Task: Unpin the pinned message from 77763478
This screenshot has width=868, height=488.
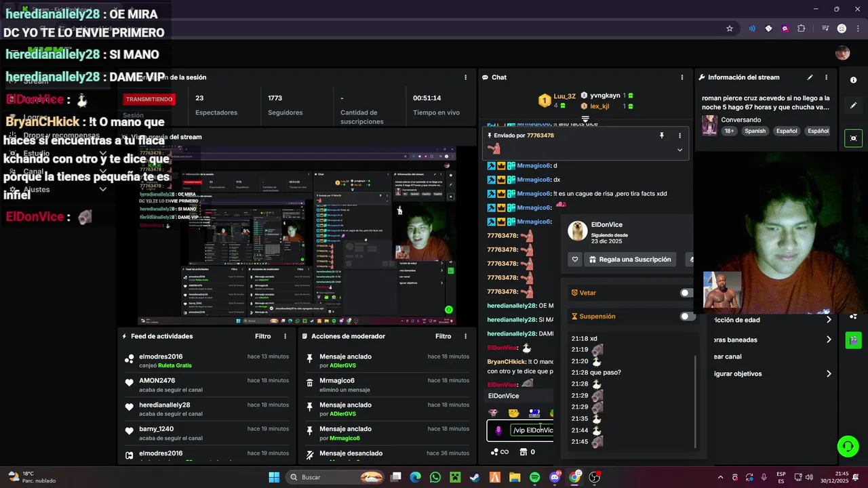Action: (662, 136)
